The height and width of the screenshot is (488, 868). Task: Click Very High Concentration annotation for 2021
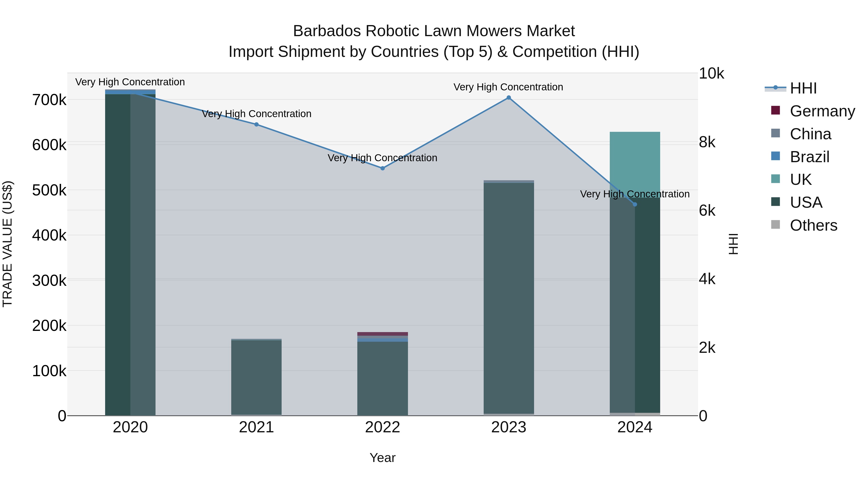coord(257,114)
